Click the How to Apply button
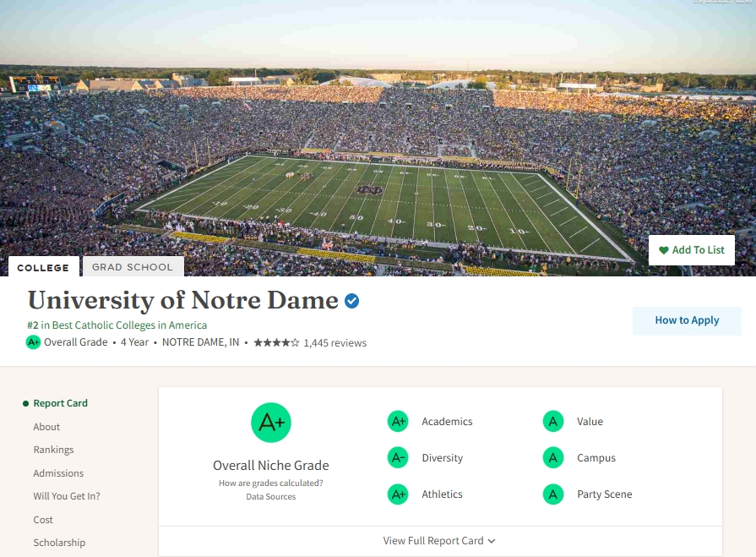756x557 pixels. (687, 320)
